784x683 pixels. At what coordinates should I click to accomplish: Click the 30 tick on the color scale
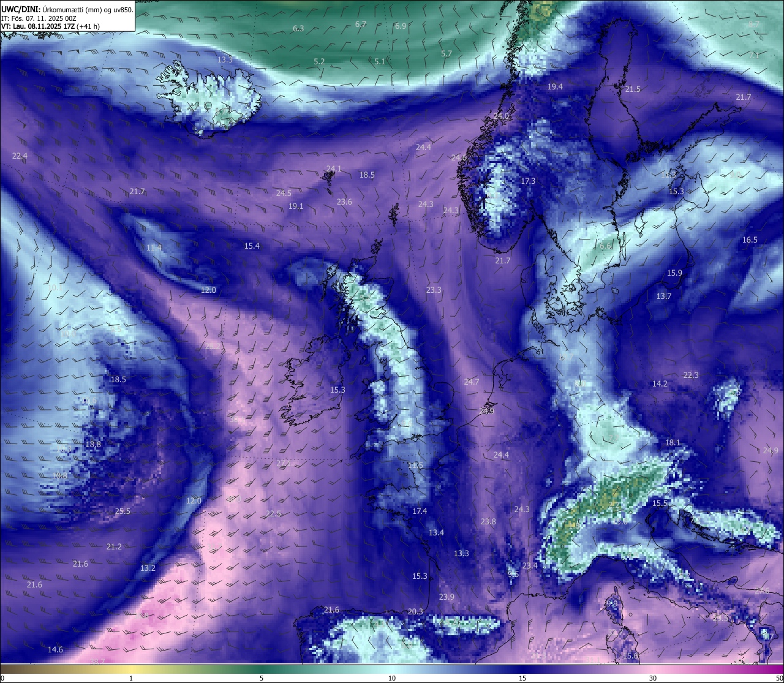(x=653, y=678)
